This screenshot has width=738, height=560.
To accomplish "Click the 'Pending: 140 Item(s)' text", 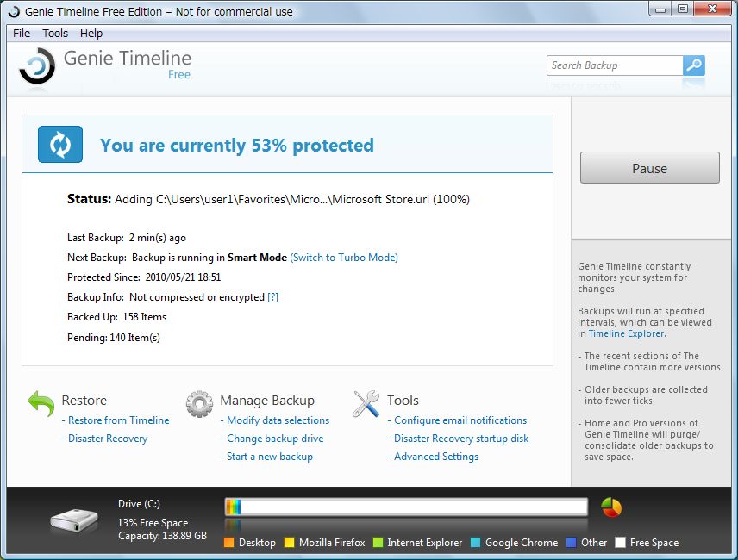I will coord(114,338).
